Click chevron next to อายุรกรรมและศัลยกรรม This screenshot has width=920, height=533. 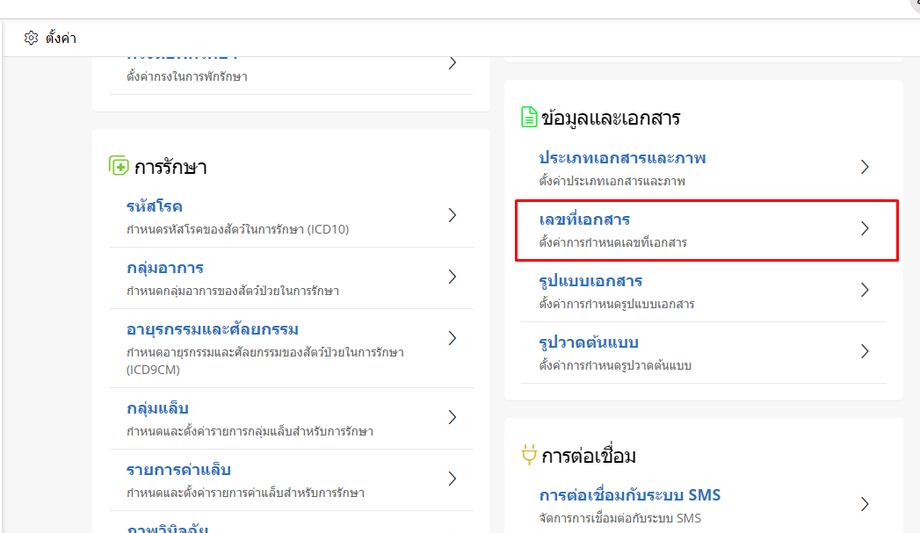452,338
